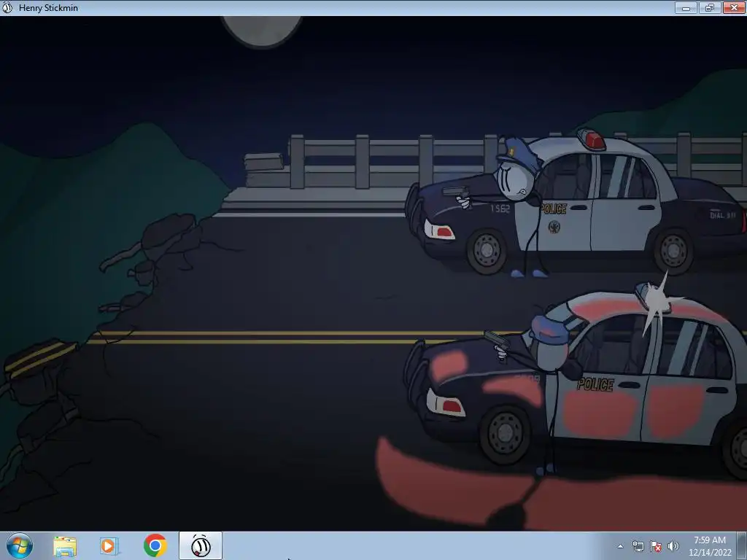Open the network connection tray icon
The width and height of the screenshot is (747, 560).
click(638, 546)
